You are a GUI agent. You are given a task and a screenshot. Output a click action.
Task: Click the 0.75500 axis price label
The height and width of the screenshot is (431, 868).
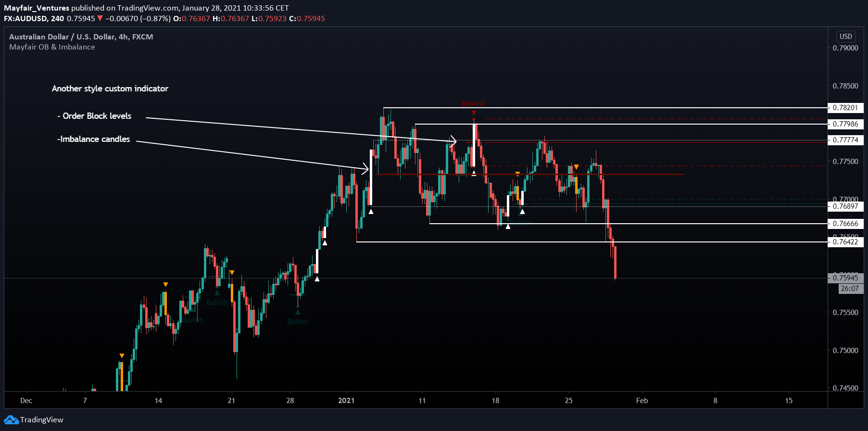[845, 313]
